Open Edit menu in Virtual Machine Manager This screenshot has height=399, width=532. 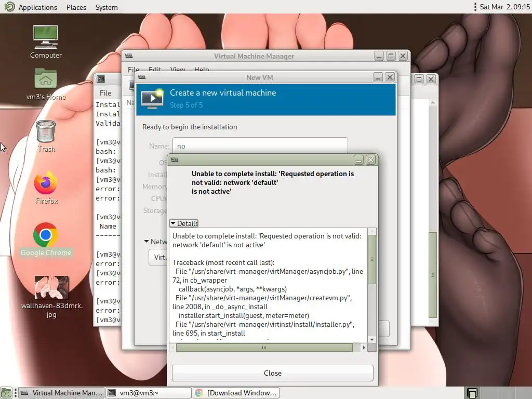154,69
